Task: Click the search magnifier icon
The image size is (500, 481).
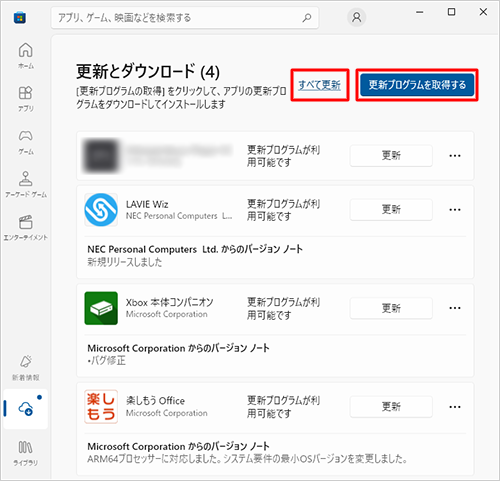Action: click(307, 17)
